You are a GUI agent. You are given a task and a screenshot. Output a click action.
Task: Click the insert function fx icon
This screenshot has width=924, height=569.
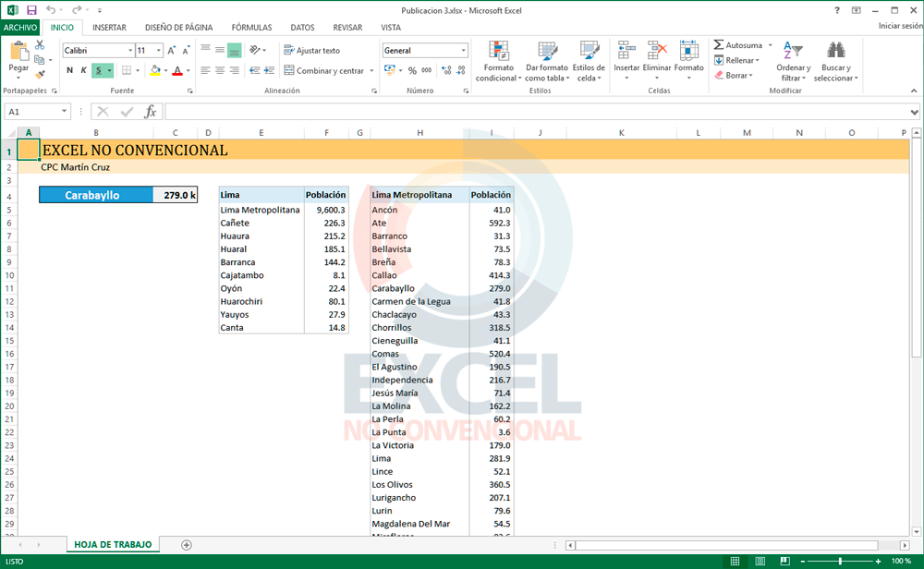pyautogui.click(x=150, y=112)
